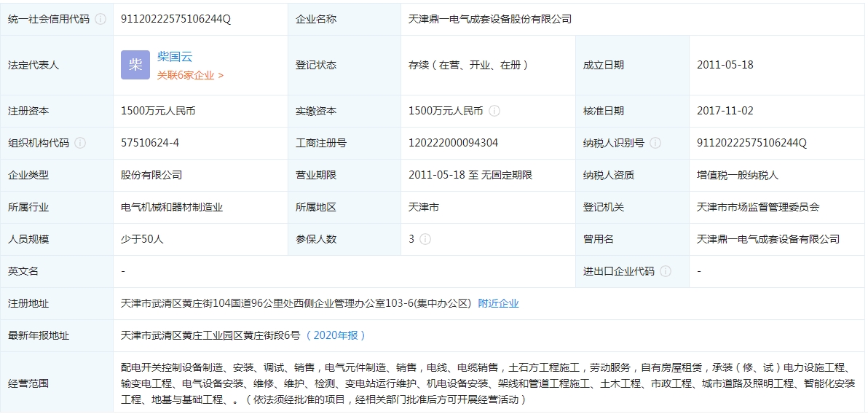
Task: Expand 关联6家企业 related companies list
Action: 190,75
